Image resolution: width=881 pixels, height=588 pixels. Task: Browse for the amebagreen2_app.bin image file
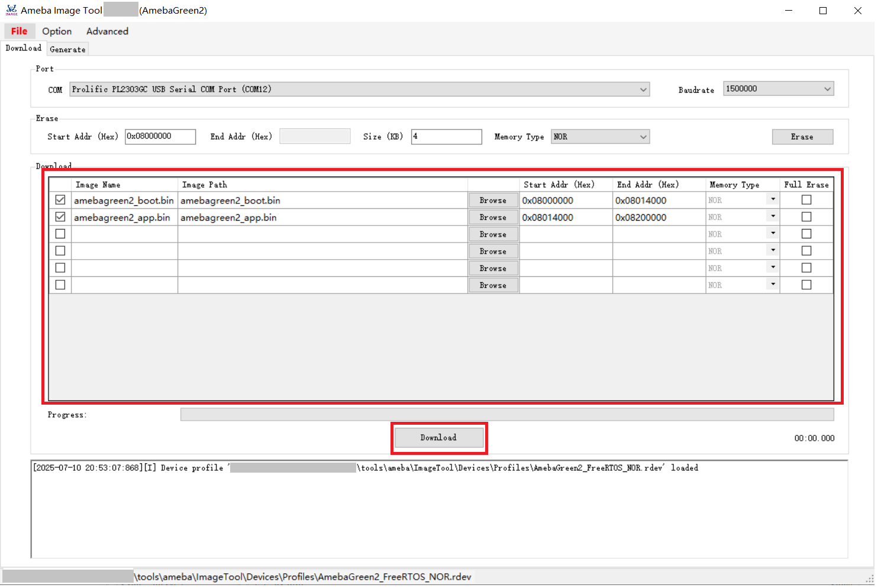point(493,218)
